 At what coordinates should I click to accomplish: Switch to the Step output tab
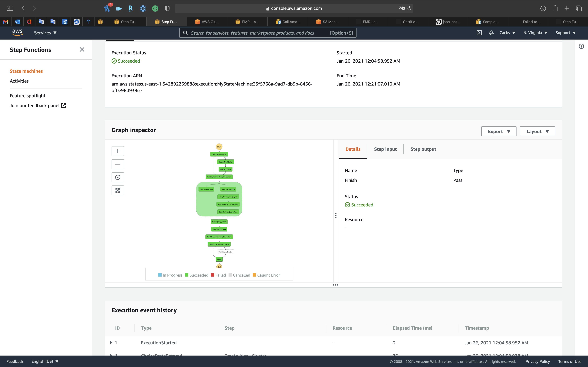point(423,149)
